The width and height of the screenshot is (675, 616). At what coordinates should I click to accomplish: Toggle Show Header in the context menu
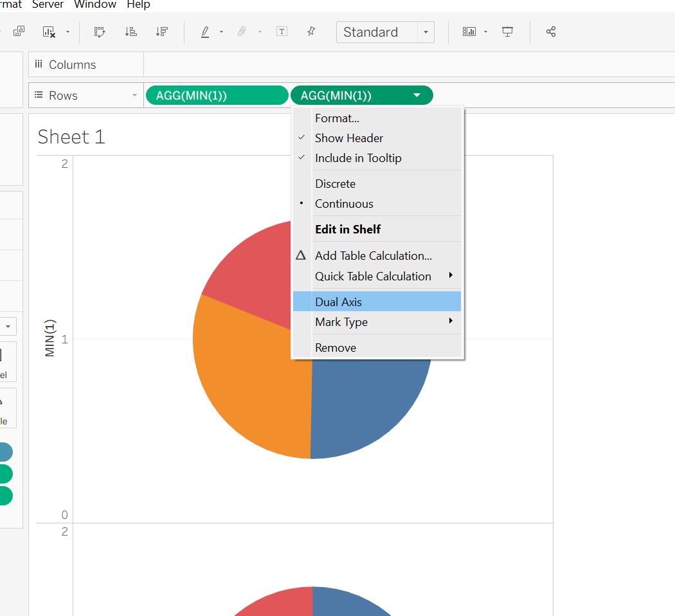(x=377, y=138)
